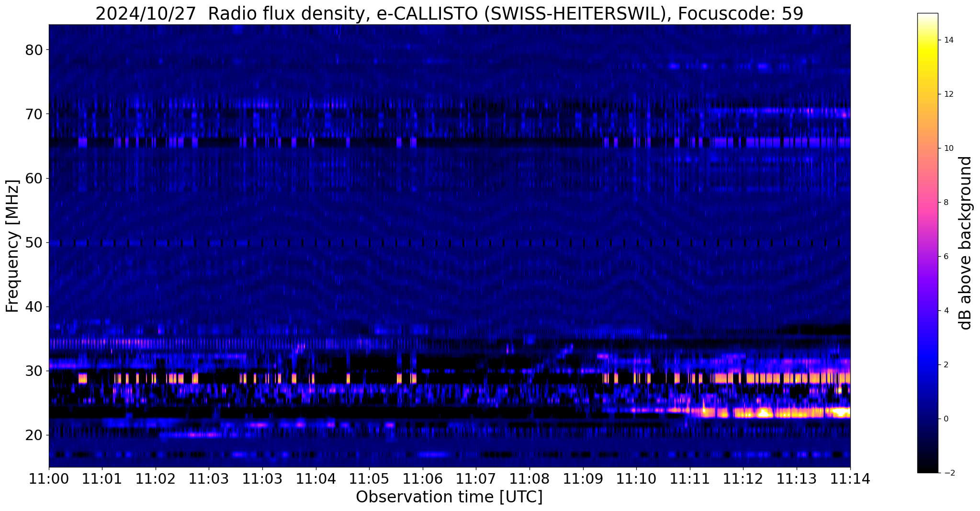Click the "11:09" time tick label

tap(583, 478)
